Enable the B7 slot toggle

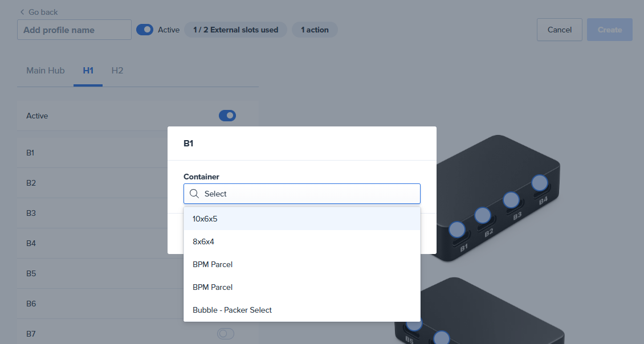(226, 334)
